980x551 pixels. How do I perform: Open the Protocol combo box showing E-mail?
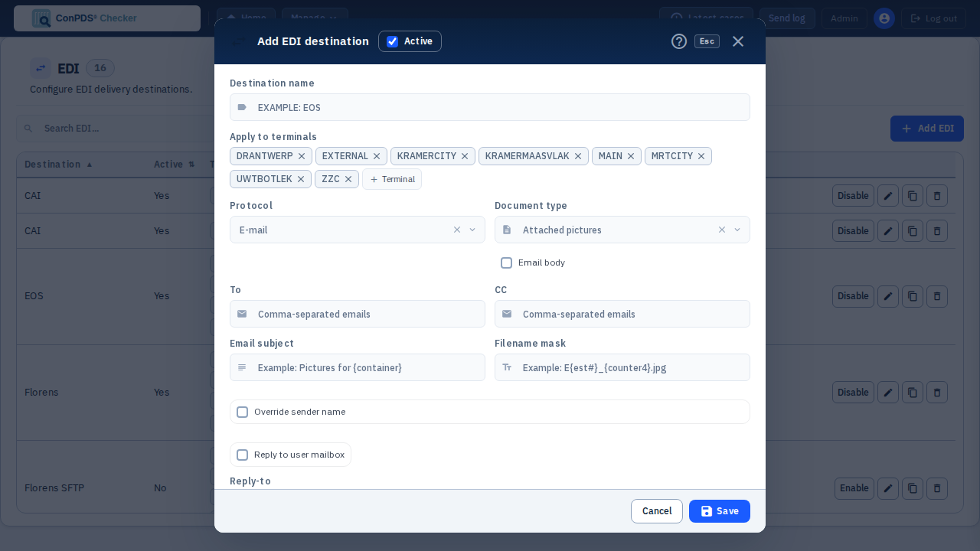[358, 230]
